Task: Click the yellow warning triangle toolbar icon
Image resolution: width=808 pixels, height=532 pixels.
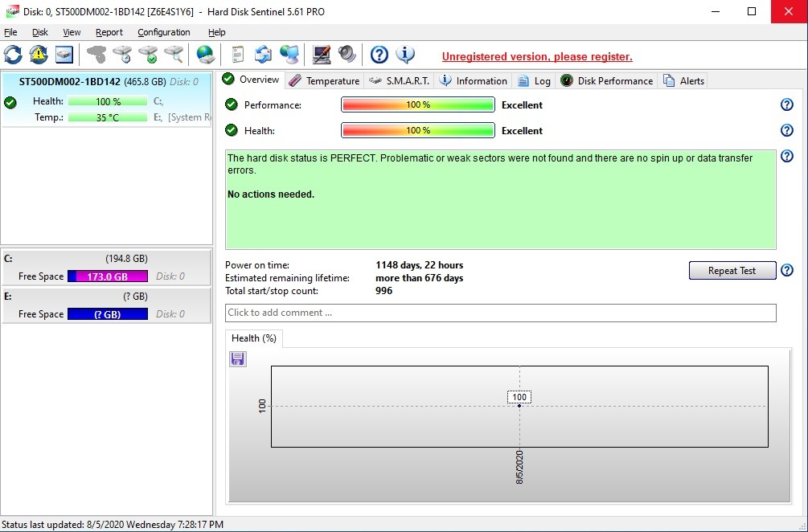Action: point(39,55)
